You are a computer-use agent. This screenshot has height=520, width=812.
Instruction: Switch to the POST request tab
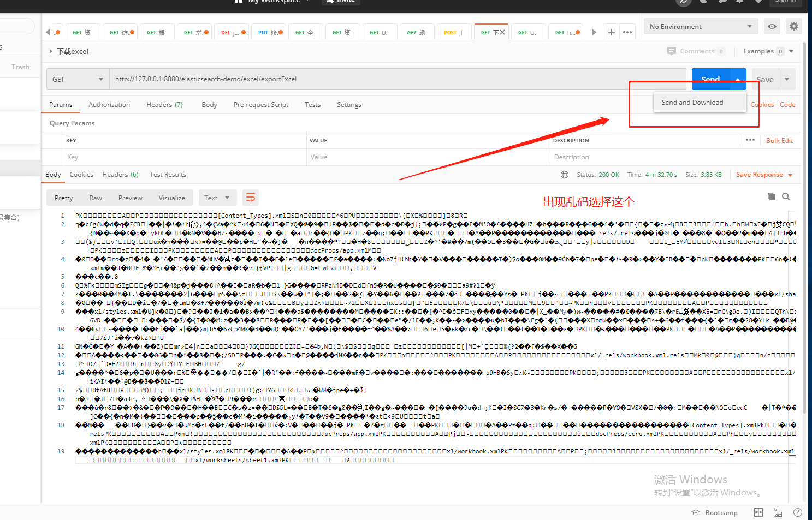point(453,32)
